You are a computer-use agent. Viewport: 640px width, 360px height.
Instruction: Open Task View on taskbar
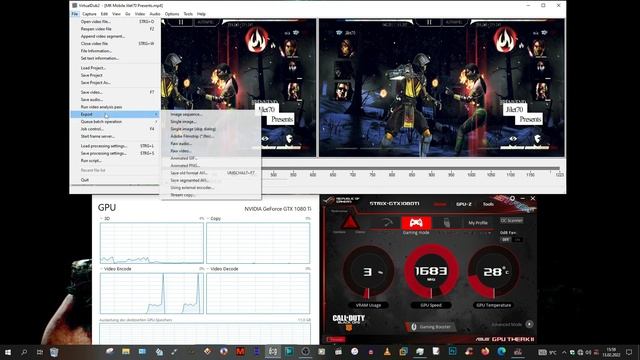(40, 352)
